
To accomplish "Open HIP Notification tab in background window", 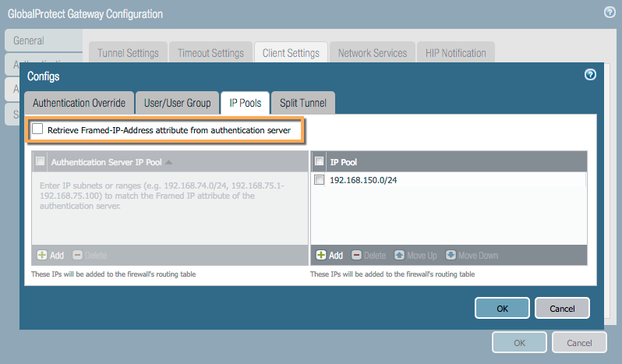I will click(456, 52).
